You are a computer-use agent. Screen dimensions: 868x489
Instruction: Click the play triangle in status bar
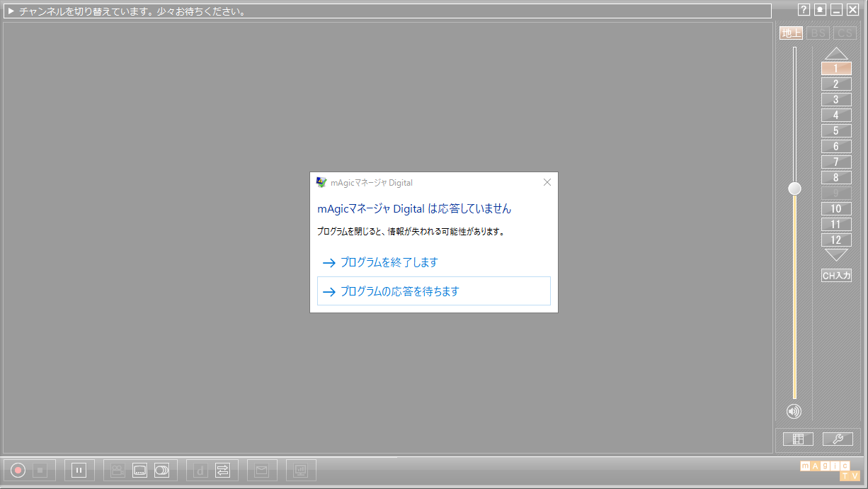click(11, 11)
